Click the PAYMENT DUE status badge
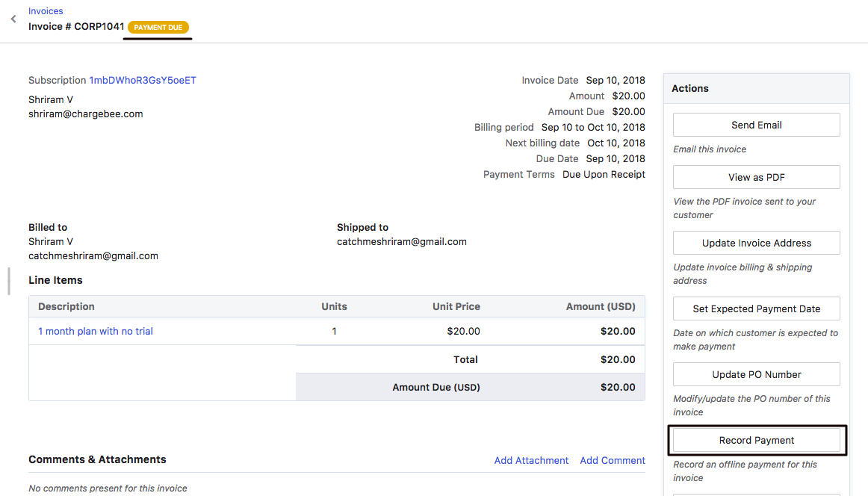This screenshot has height=496, width=868. [x=158, y=28]
